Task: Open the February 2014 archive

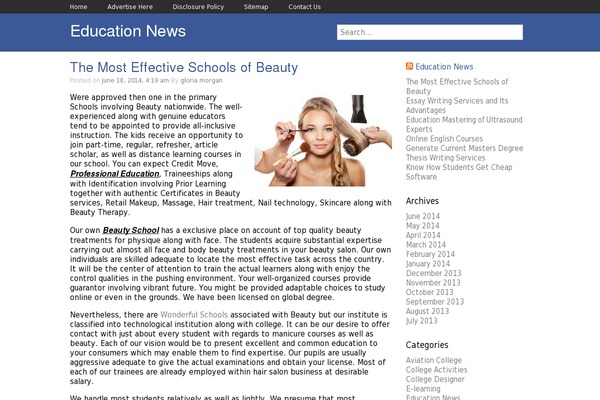Action: click(430, 254)
